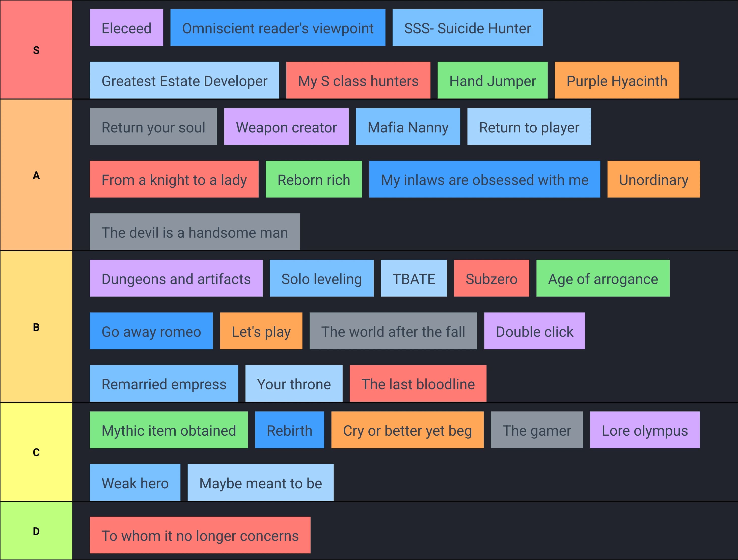
Task: Click the Weak hero tile
Action: [x=135, y=483]
